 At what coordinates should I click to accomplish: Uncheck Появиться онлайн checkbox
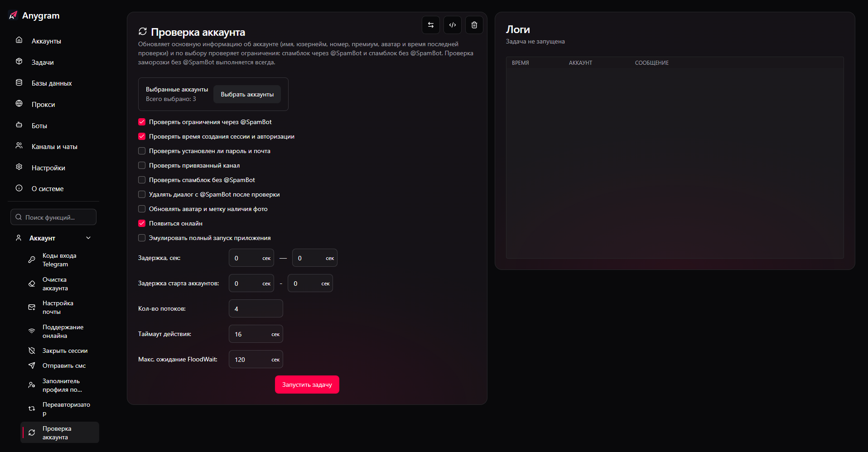tap(142, 223)
